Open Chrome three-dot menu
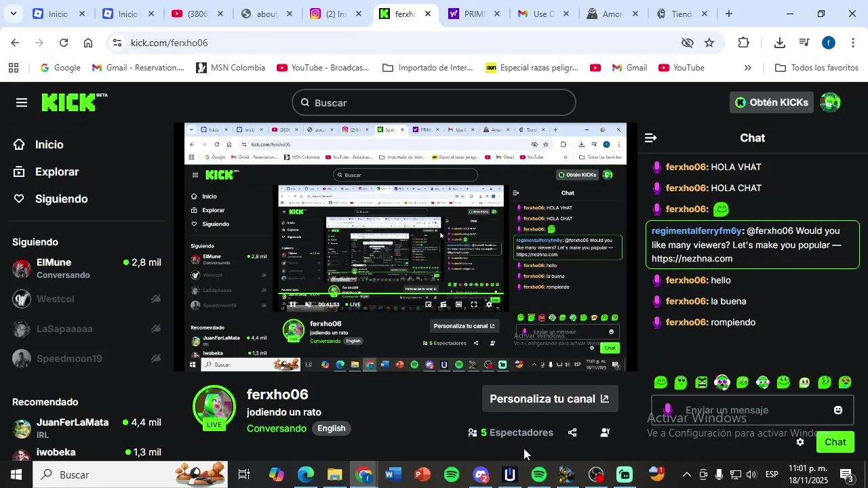This screenshot has height=488, width=868. coord(852,43)
